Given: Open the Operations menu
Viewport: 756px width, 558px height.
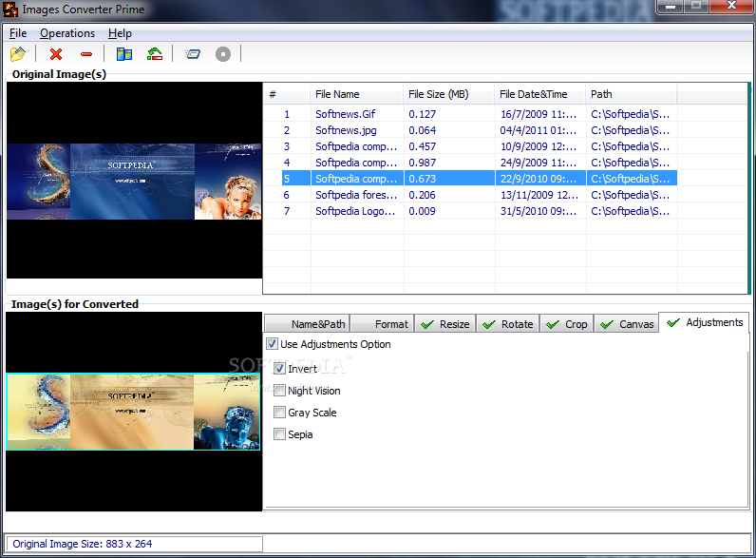Looking at the screenshot, I should 67,33.
